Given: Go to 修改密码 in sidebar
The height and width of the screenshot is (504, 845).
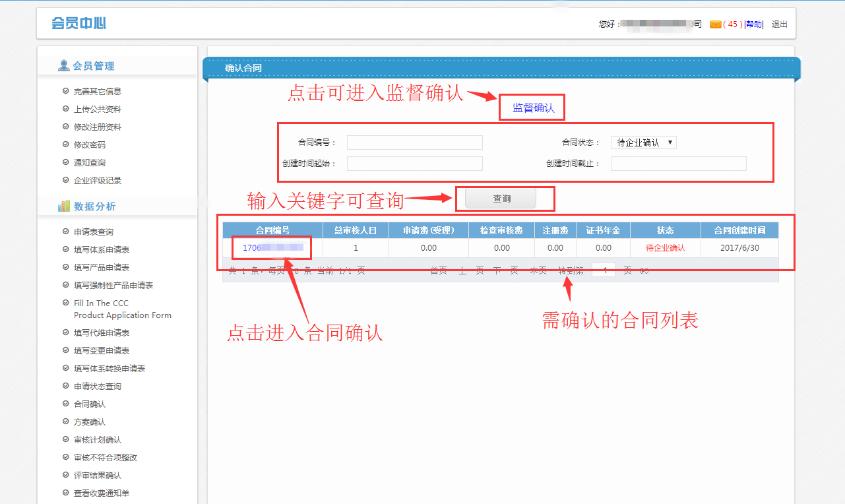Looking at the screenshot, I should (89, 145).
